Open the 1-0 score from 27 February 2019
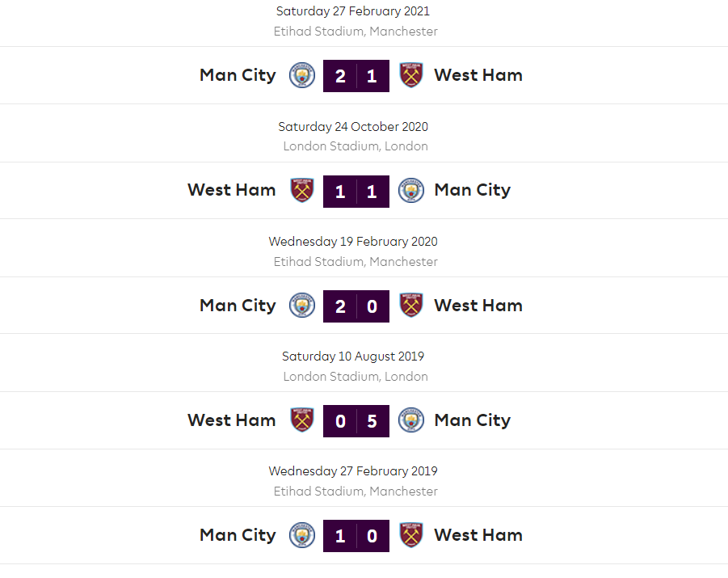This screenshot has height=578, width=728. [x=356, y=536]
